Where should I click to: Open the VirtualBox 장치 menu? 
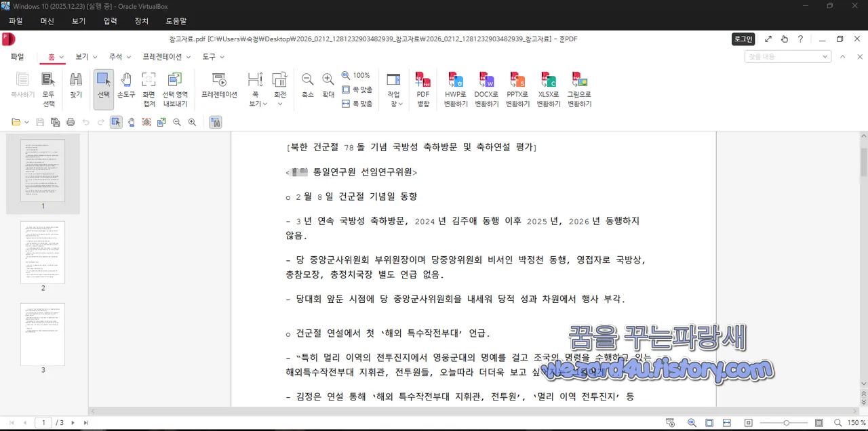tap(141, 21)
